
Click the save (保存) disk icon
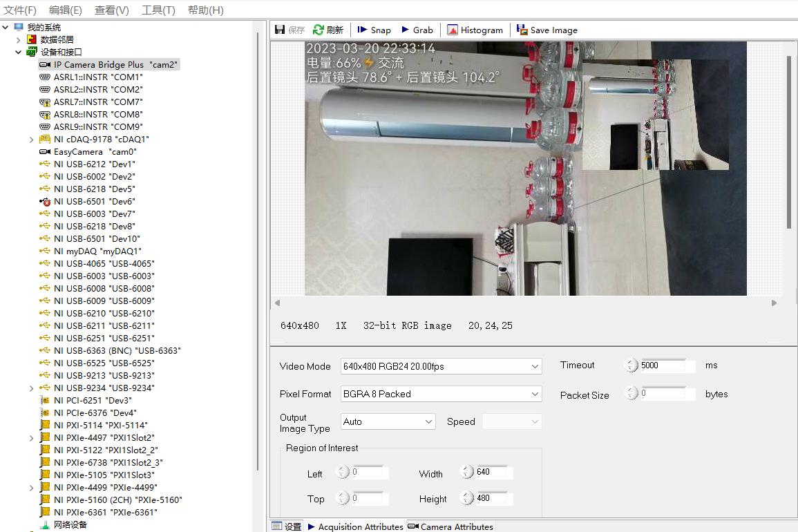tap(280, 30)
